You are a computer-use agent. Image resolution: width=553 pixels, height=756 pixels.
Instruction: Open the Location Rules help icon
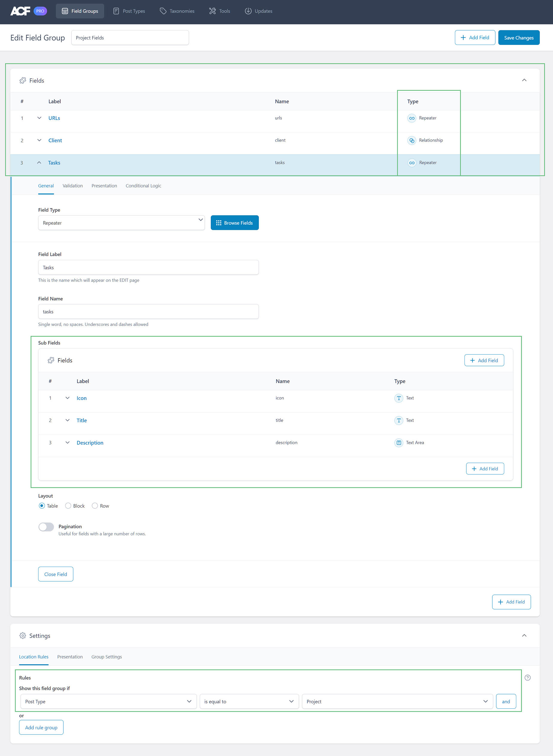528,677
